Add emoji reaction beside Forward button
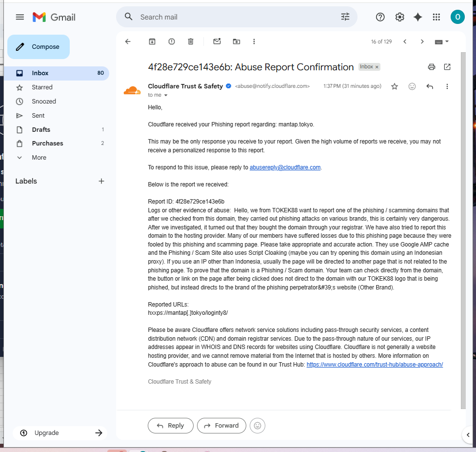The height and width of the screenshot is (452, 476). pos(258,426)
